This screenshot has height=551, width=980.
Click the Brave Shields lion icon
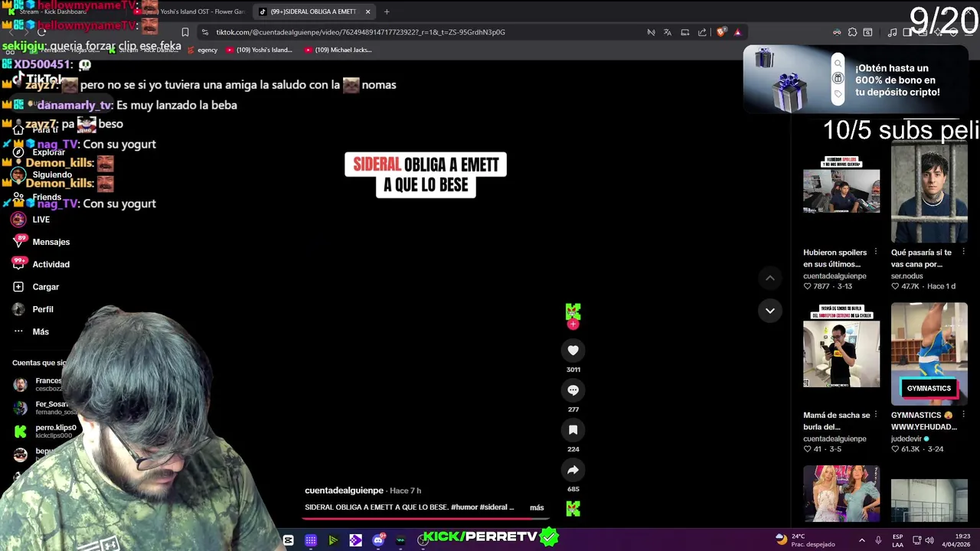pyautogui.click(x=721, y=32)
